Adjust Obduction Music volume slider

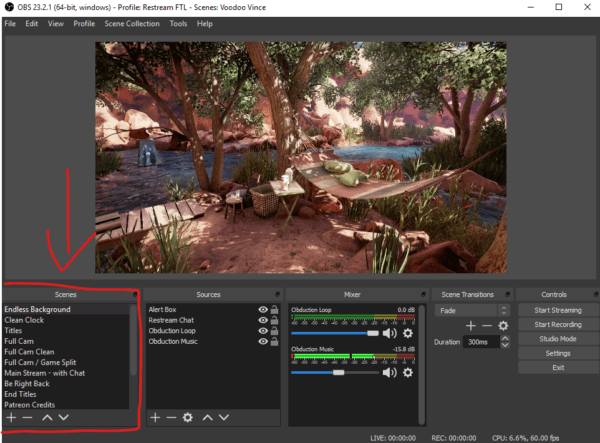pyautogui.click(x=338, y=372)
